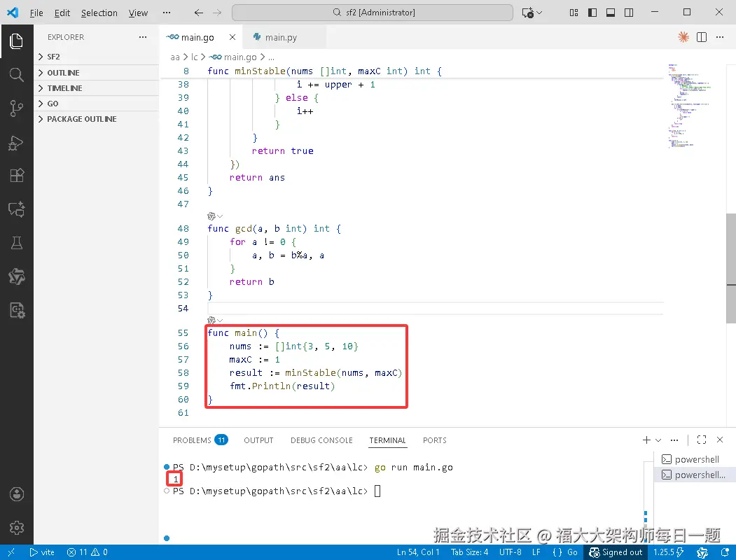Expand the TIMELINE section
Viewport: 736px width, 560px height.
[96, 88]
